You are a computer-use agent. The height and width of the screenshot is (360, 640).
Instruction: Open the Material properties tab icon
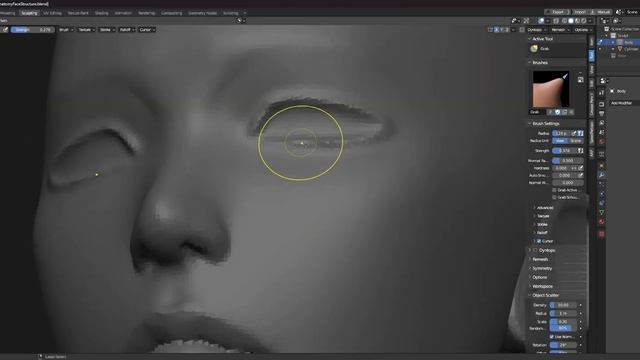pyautogui.click(x=602, y=222)
